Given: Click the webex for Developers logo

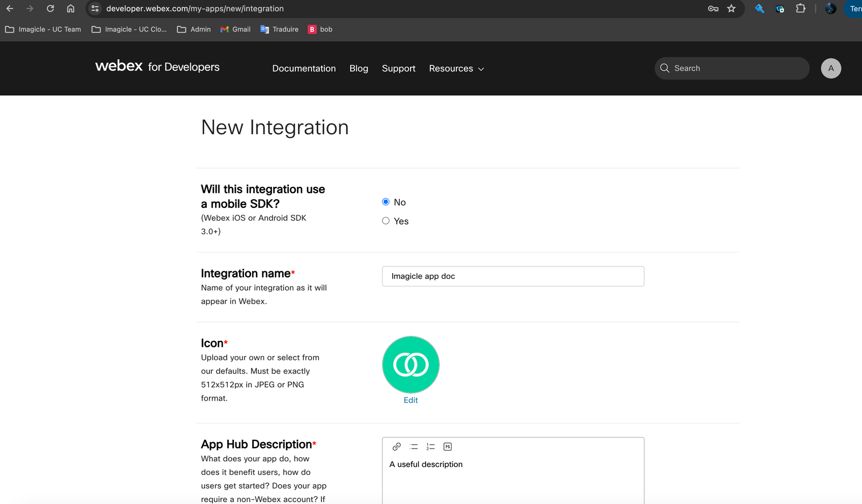Looking at the screenshot, I should point(157,67).
